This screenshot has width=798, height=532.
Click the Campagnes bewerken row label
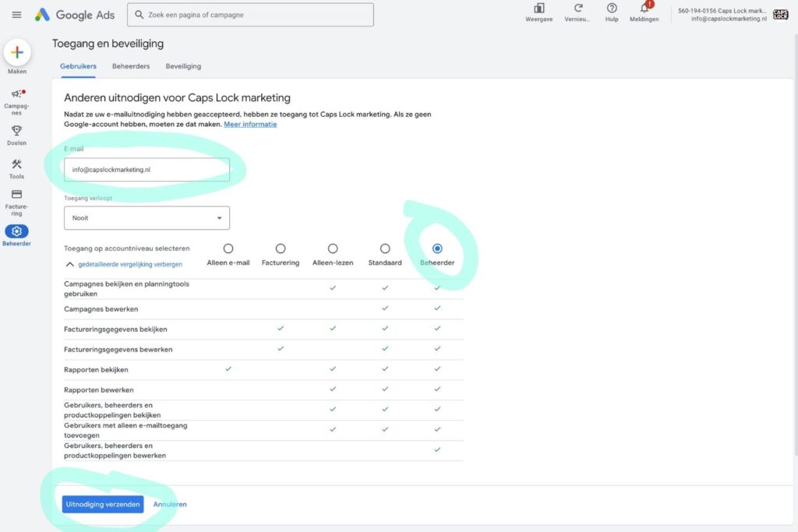coord(101,309)
